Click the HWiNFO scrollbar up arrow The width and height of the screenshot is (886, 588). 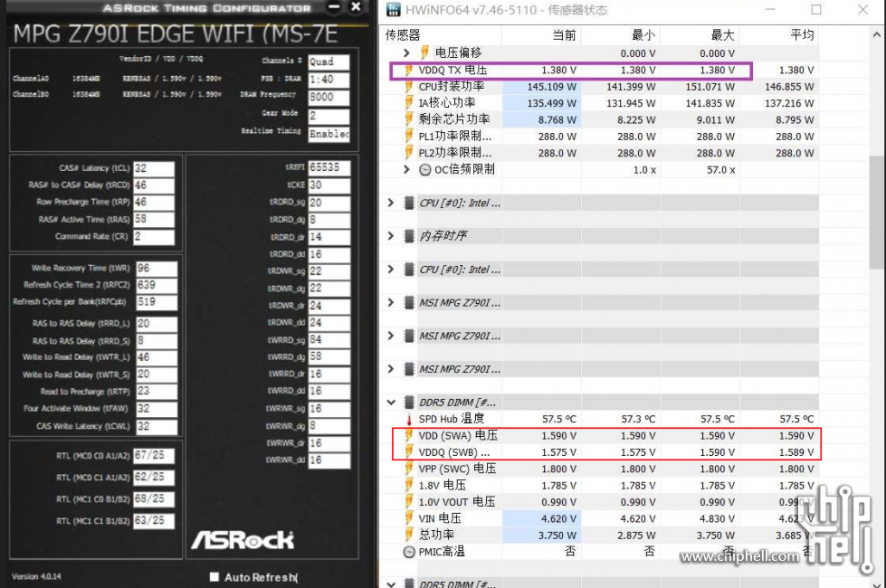click(x=876, y=35)
